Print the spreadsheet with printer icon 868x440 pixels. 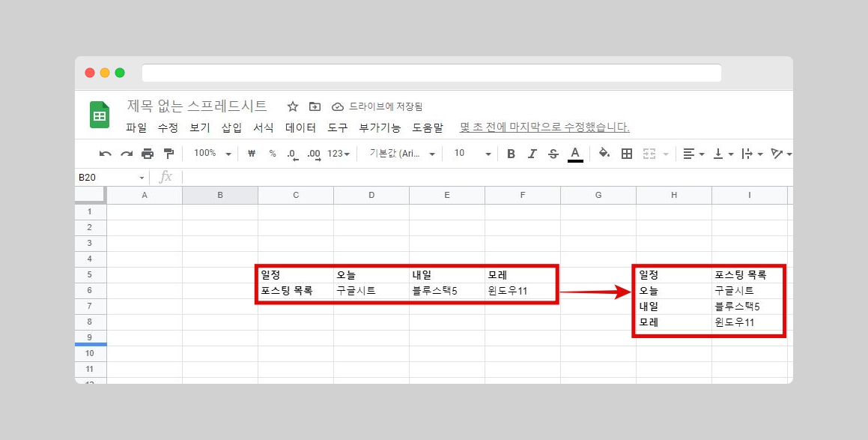coord(148,154)
